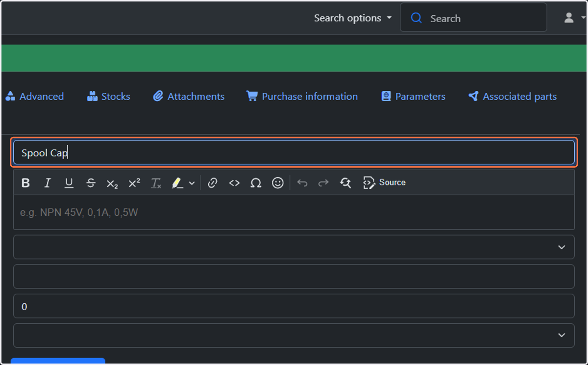The image size is (588, 365).
Task: Click the magnifier icon in search box
Action: tap(416, 18)
